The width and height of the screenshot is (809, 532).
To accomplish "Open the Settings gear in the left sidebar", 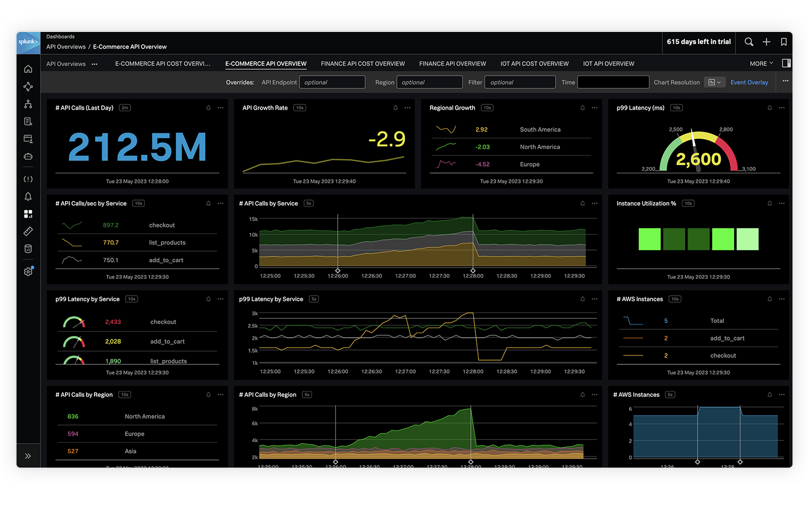I will [x=28, y=271].
